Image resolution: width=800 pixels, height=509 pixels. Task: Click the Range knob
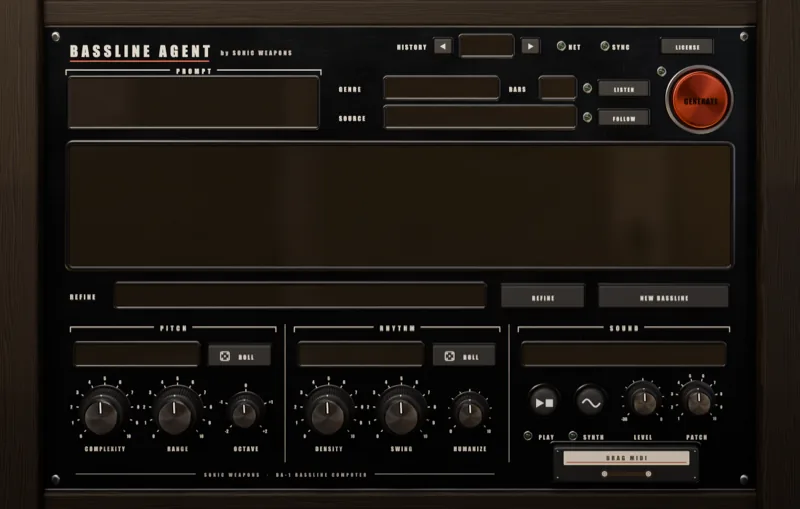point(176,413)
